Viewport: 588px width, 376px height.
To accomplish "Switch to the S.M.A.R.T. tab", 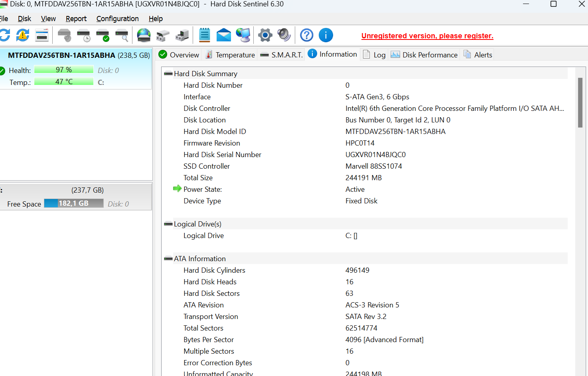I will pos(282,55).
